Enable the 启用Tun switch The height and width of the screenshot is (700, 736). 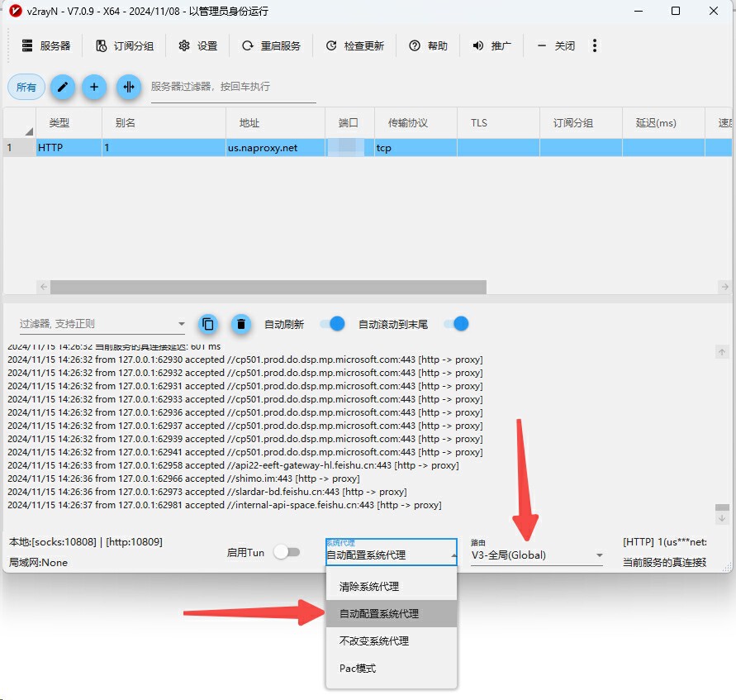pyautogui.click(x=287, y=552)
